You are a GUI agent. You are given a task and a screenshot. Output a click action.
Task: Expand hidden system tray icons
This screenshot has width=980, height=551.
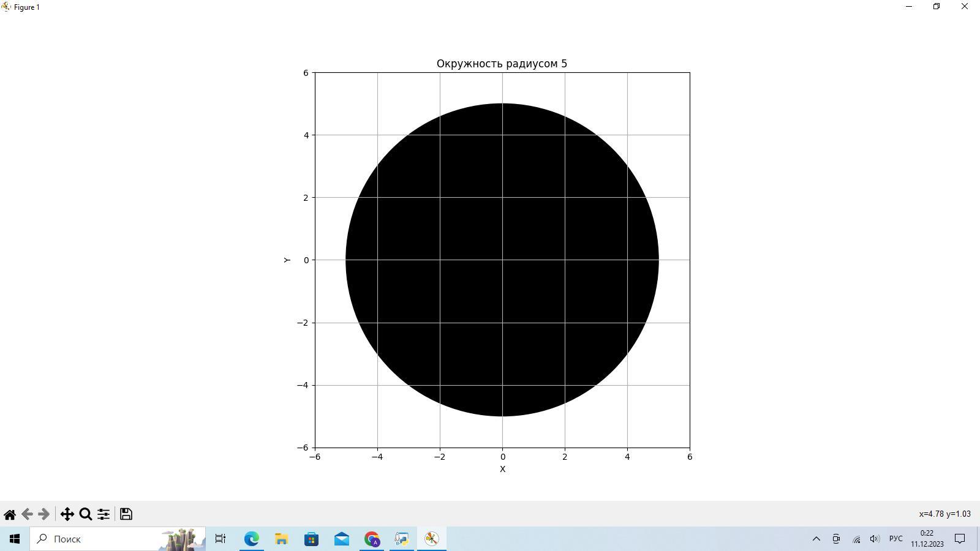point(816,539)
